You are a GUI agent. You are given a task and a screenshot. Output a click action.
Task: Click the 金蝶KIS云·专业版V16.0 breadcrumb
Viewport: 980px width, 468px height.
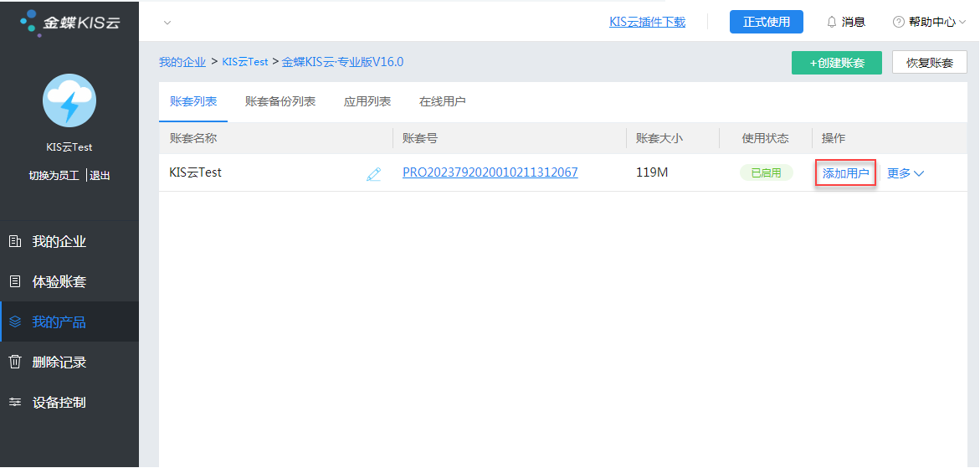pos(342,62)
